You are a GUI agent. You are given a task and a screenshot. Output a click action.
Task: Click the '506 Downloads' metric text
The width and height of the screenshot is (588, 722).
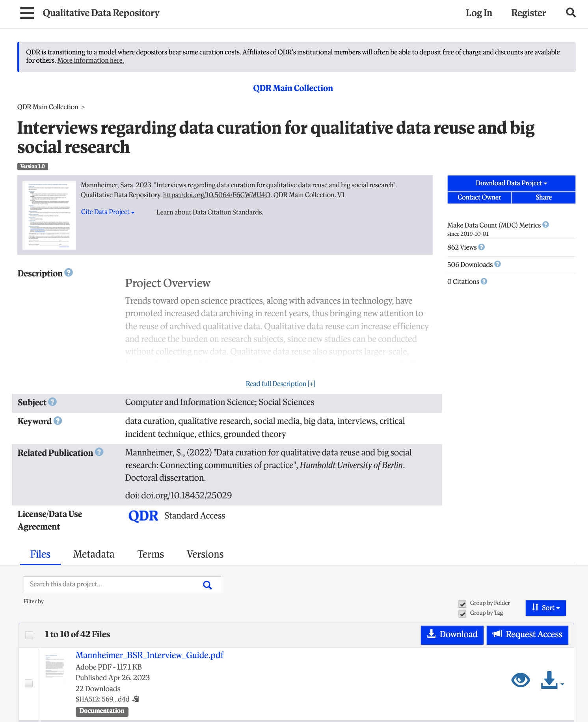pos(470,265)
